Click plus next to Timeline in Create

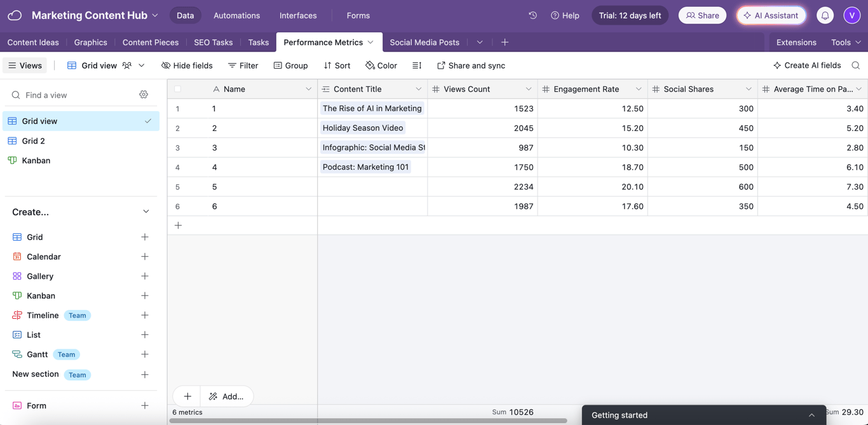coord(145,315)
